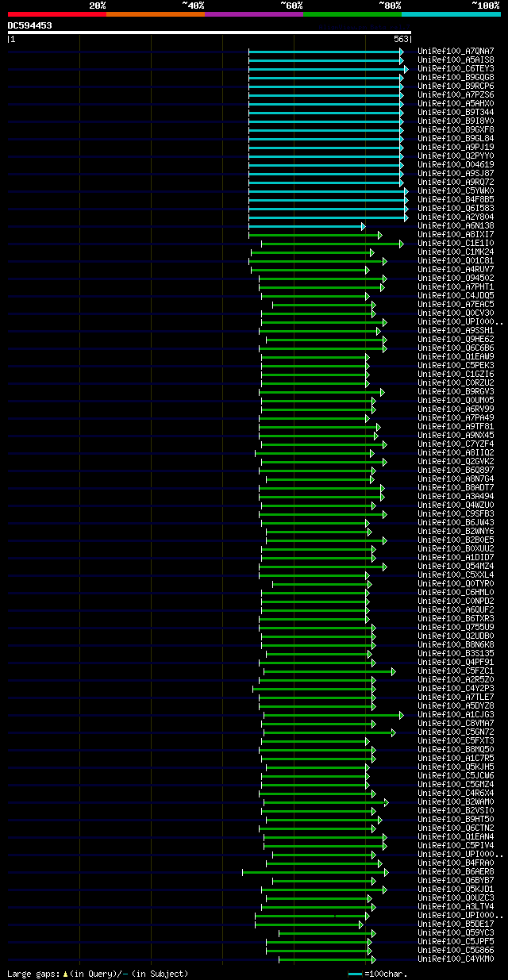Select the DC594453 query sequence name

click(30, 25)
